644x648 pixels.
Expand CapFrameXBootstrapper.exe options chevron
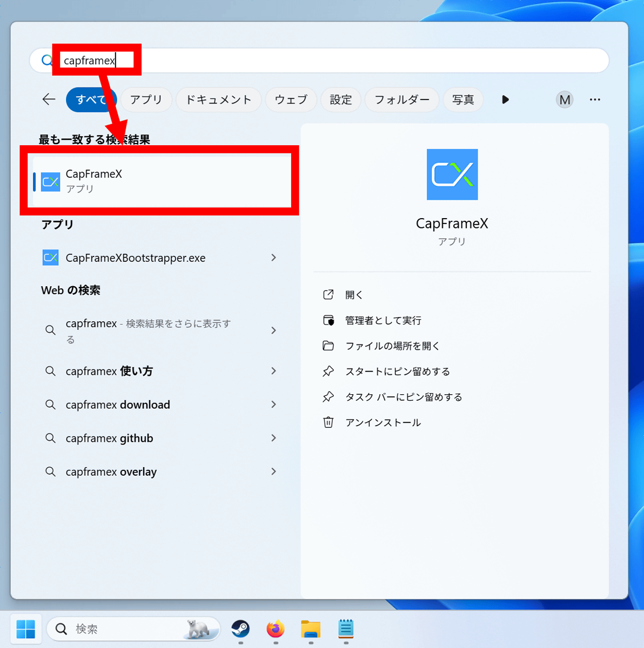pos(274,258)
